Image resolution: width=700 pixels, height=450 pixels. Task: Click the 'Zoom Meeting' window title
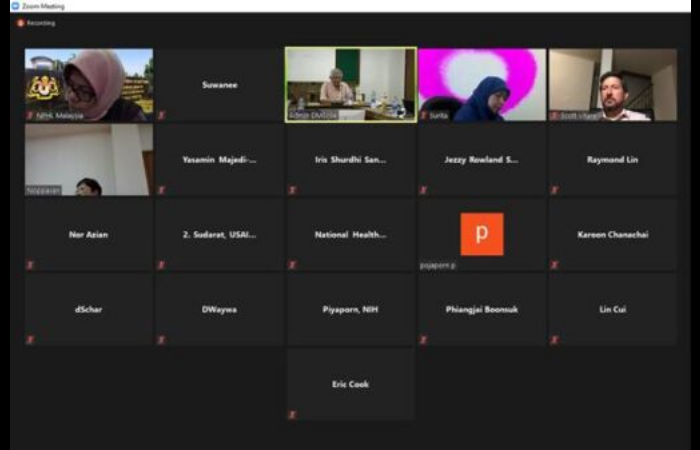click(43, 6)
